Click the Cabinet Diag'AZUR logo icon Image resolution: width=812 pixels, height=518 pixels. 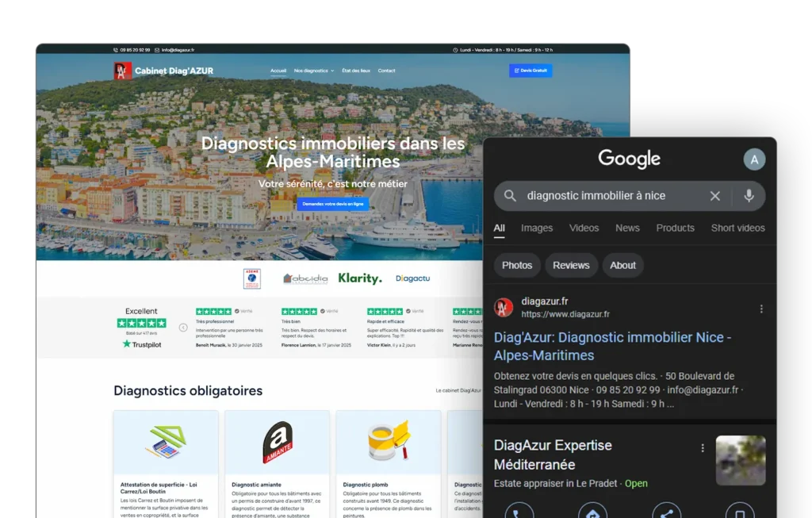click(122, 71)
